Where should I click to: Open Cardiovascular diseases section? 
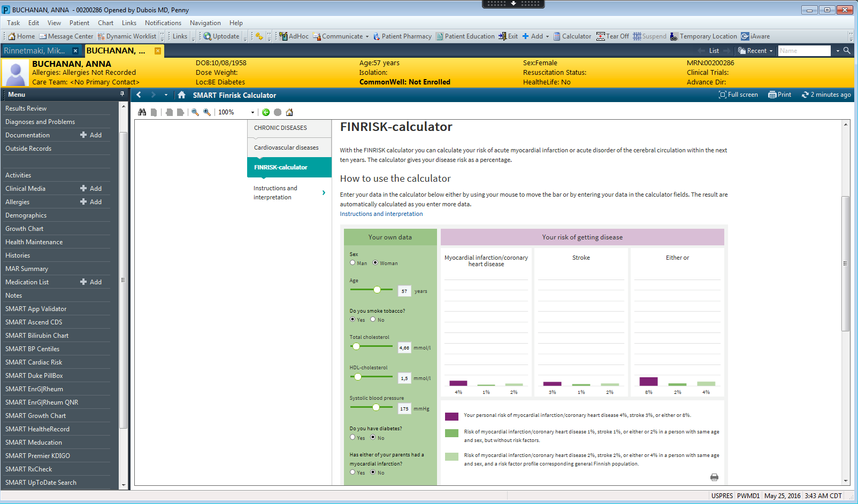(x=289, y=148)
